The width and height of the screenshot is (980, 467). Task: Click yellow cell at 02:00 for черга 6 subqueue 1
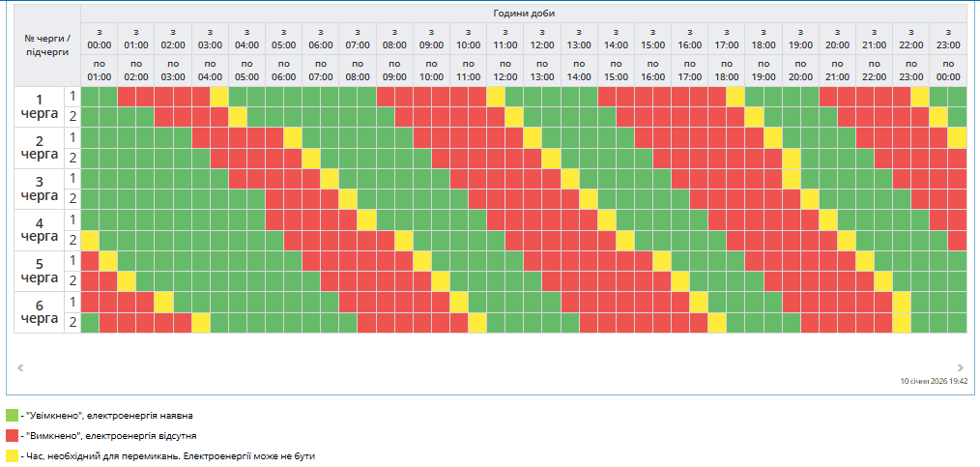tap(163, 302)
